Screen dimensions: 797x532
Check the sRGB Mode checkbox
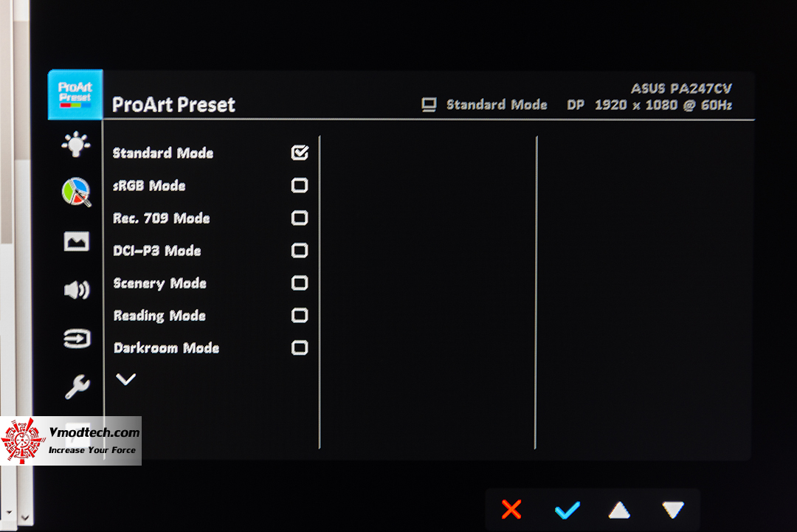[x=300, y=185]
